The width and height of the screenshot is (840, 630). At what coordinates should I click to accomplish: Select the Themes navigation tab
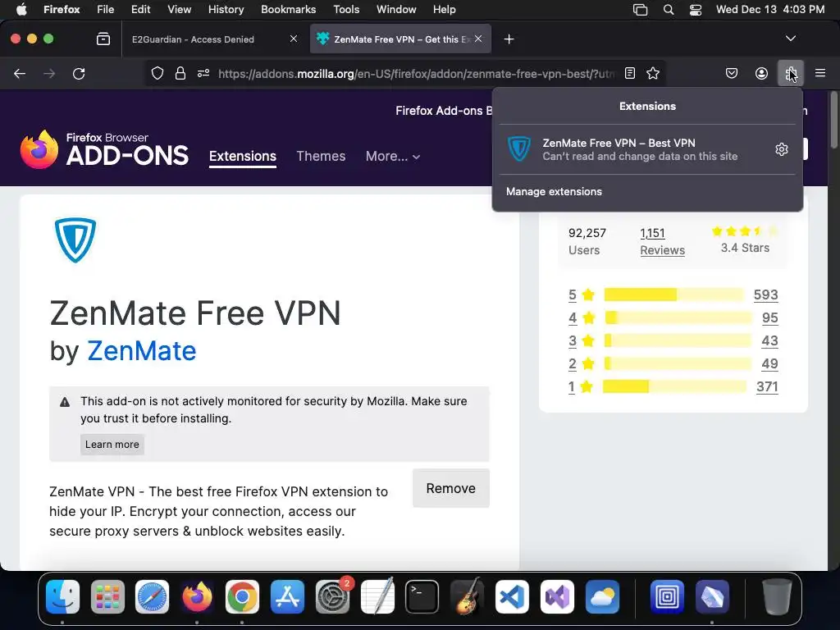point(321,157)
